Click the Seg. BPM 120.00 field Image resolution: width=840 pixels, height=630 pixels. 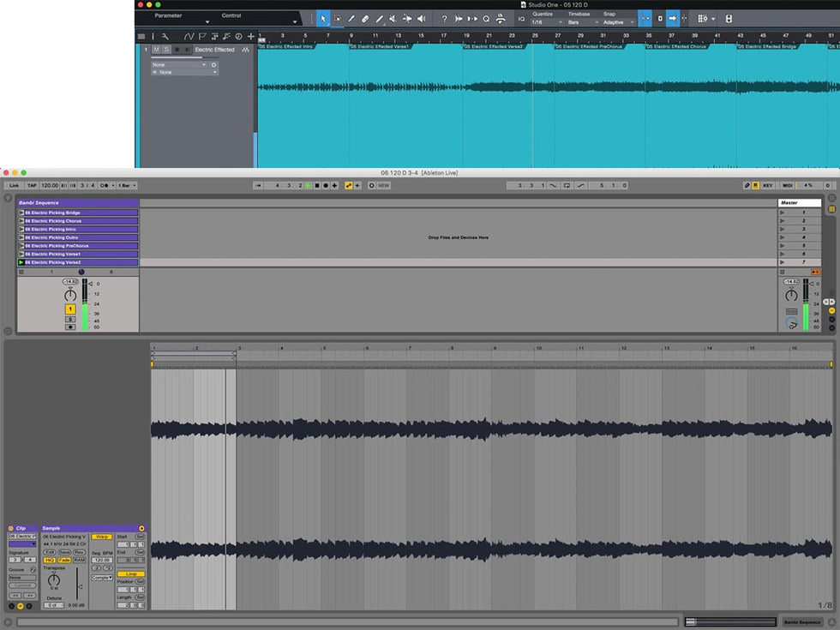[x=101, y=560]
